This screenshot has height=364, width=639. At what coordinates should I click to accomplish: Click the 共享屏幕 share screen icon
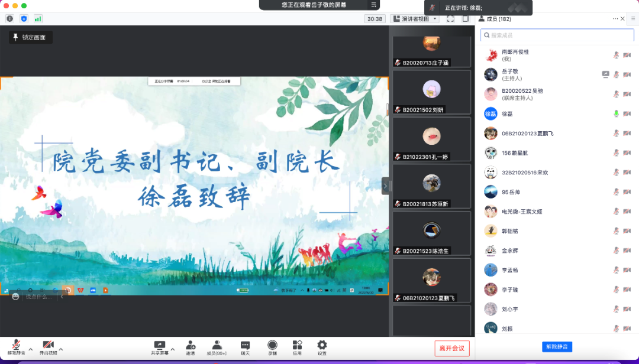(x=159, y=347)
